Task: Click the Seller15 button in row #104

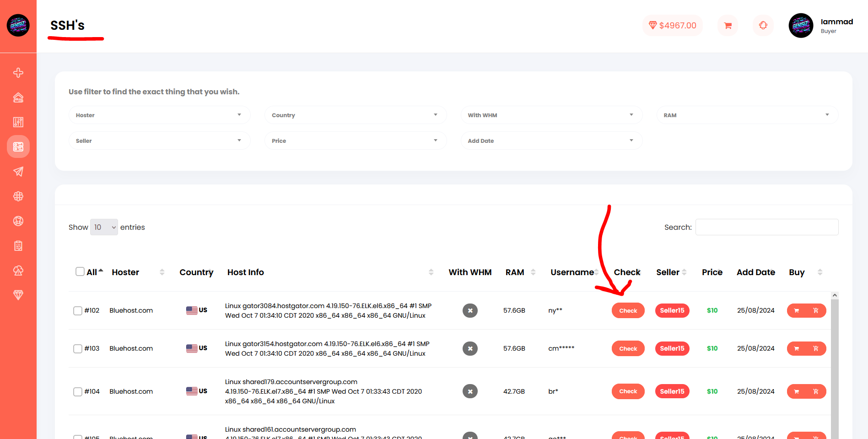Action: 672,391
